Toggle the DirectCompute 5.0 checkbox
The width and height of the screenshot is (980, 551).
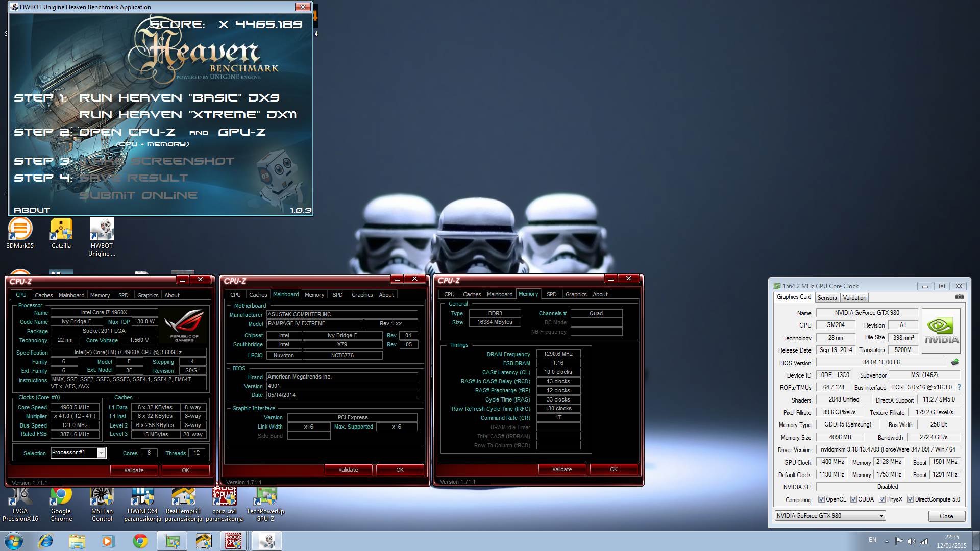[x=910, y=499]
